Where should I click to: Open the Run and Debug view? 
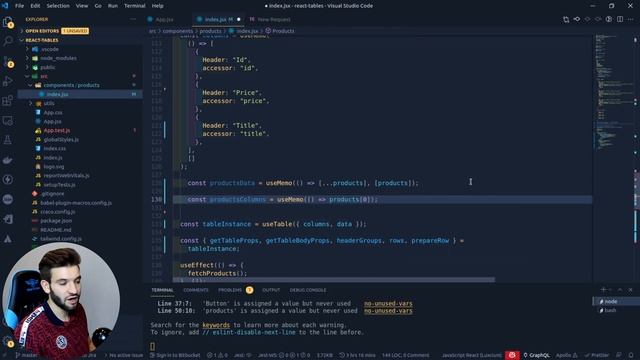pos(8,81)
